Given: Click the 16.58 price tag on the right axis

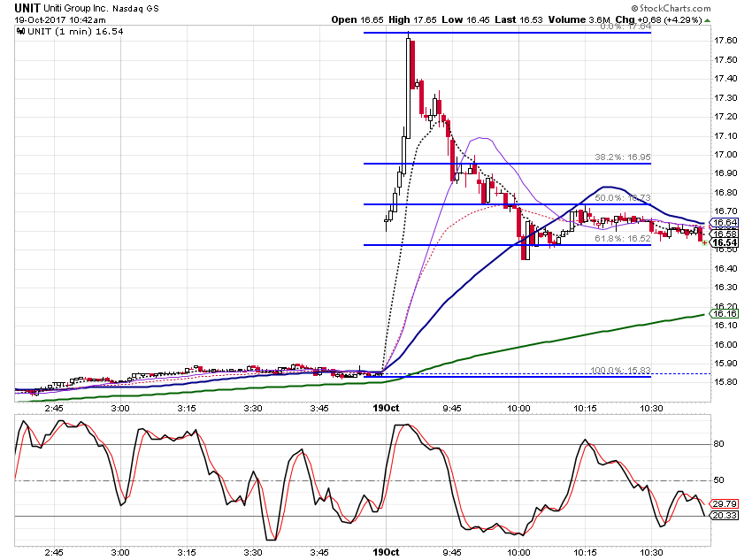Looking at the screenshot, I should [x=725, y=234].
